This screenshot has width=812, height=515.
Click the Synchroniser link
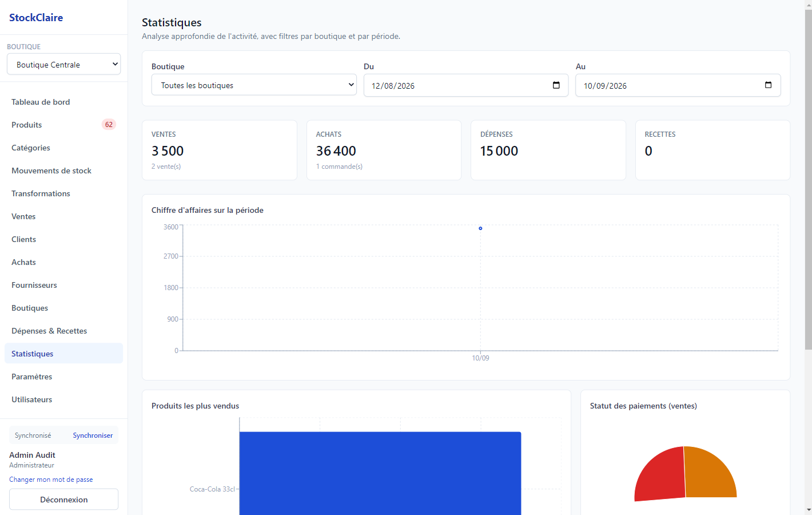pyautogui.click(x=93, y=435)
